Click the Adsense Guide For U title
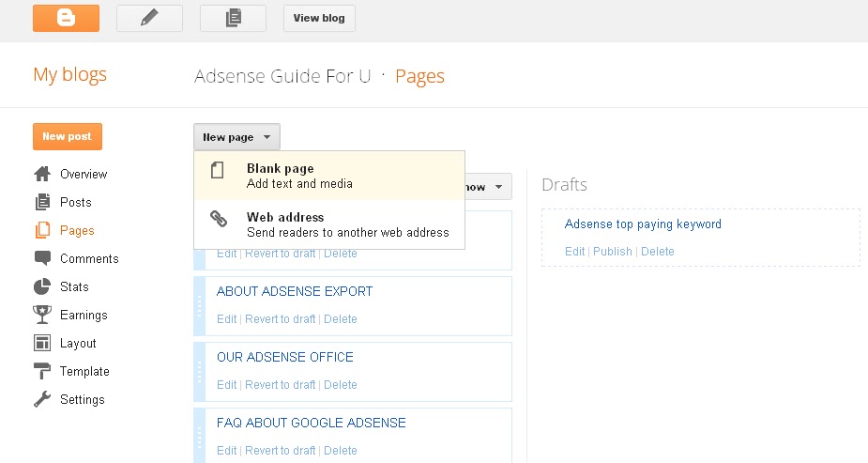868x463 pixels. (282, 76)
